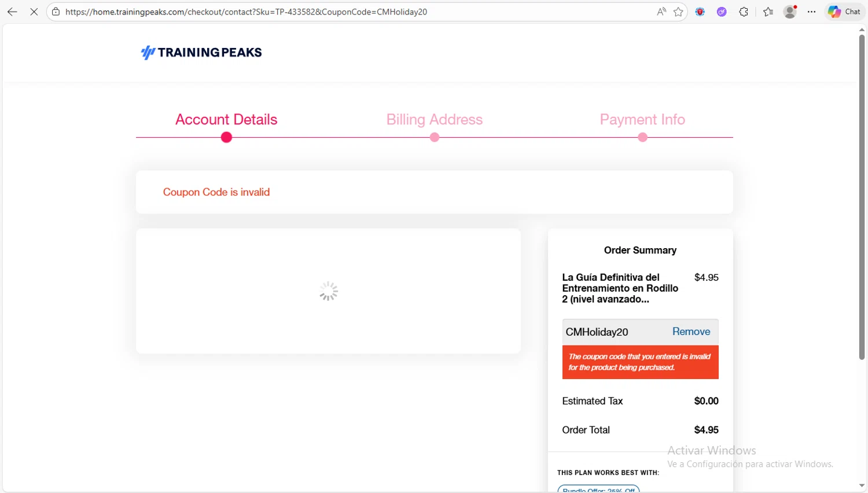Go to the Billing Address step
This screenshot has width=868, height=493.
point(435,119)
